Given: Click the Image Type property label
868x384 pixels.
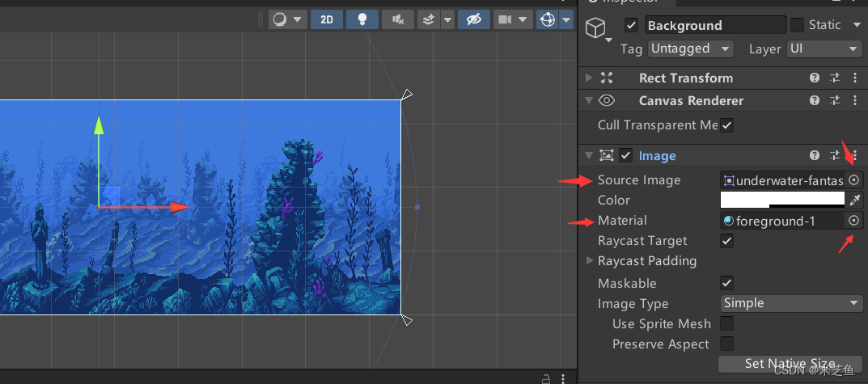Looking at the screenshot, I should click(x=633, y=304).
